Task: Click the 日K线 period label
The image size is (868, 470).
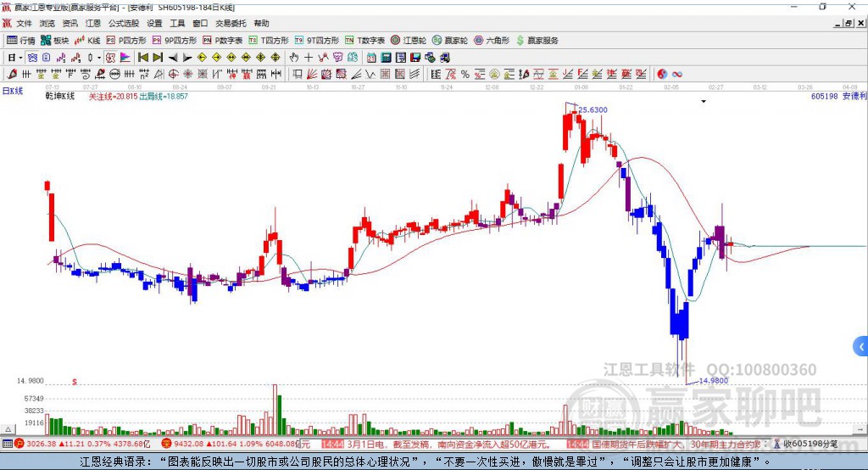Action: (x=13, y=91)
